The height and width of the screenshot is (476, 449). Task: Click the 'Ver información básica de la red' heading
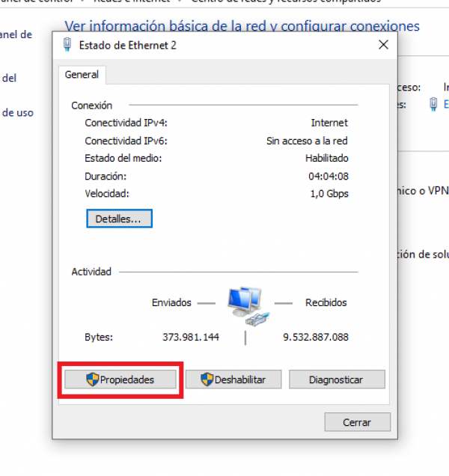242,26
